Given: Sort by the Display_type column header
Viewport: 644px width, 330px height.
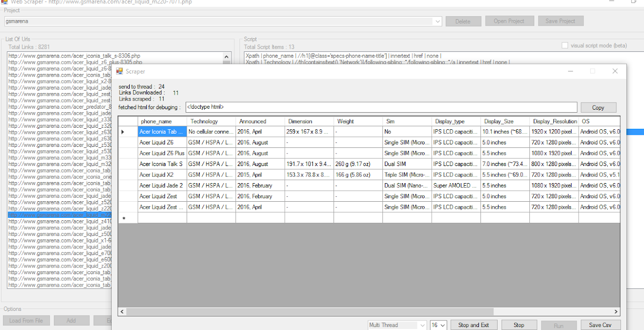Looking at the screenshot, I should click(x=456, y=121).
